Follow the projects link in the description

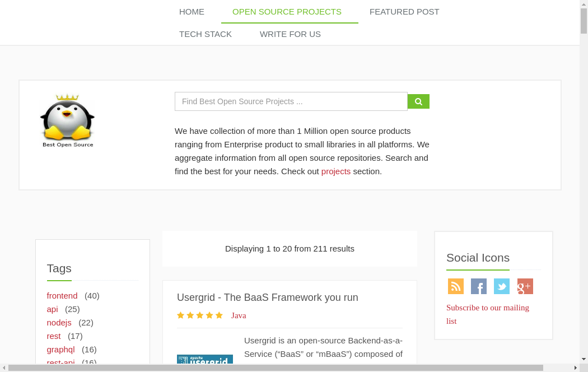(x=336, y=171)
